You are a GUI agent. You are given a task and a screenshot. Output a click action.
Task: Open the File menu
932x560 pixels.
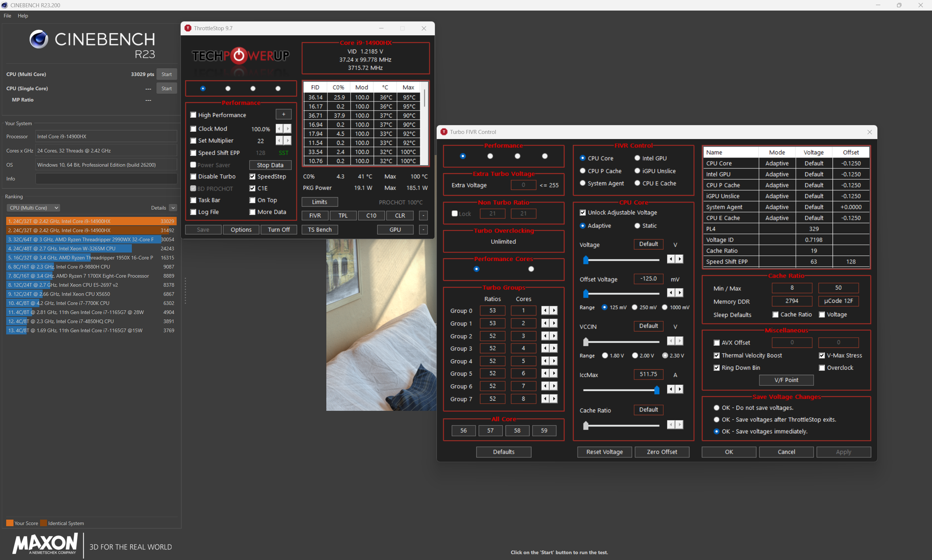tap(7, 16)
